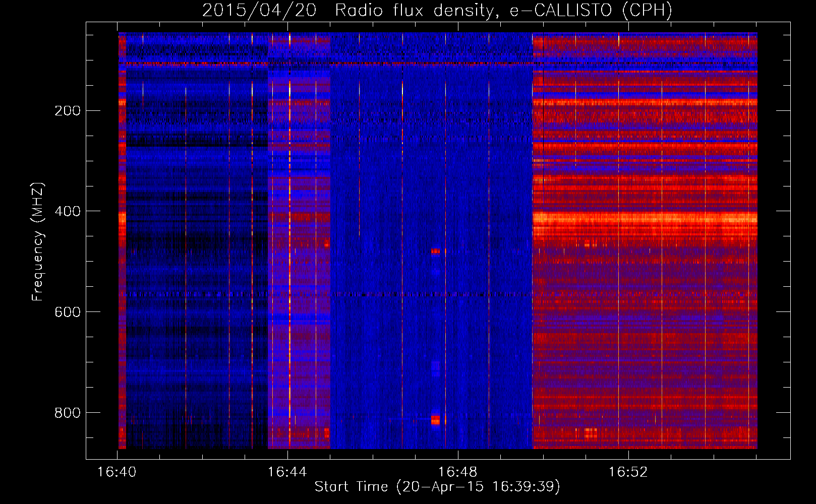Click the 16:40 time tick label

pyautogui.click(x=117, y=472)
